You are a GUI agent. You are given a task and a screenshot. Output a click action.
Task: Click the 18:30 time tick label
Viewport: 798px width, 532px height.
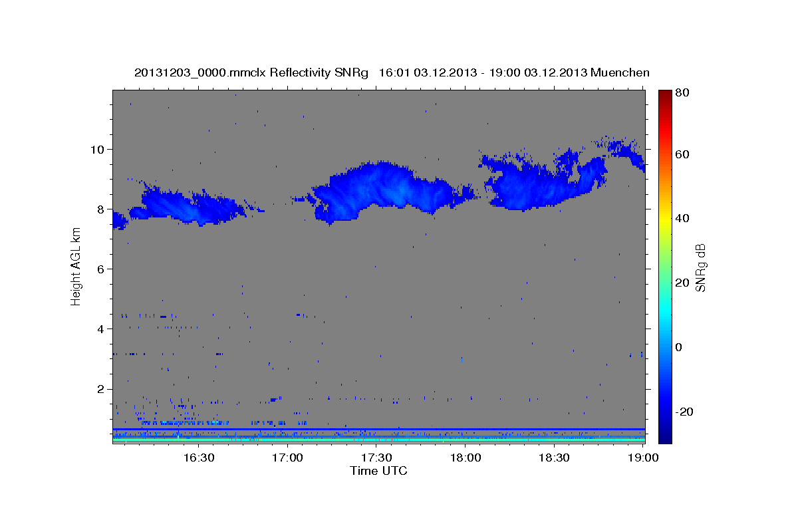point(555,458)
